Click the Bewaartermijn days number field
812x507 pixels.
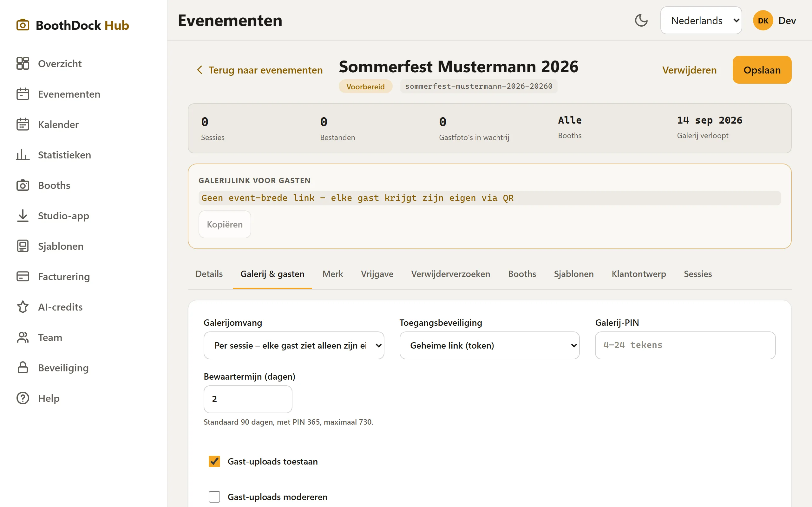point(248,399)
